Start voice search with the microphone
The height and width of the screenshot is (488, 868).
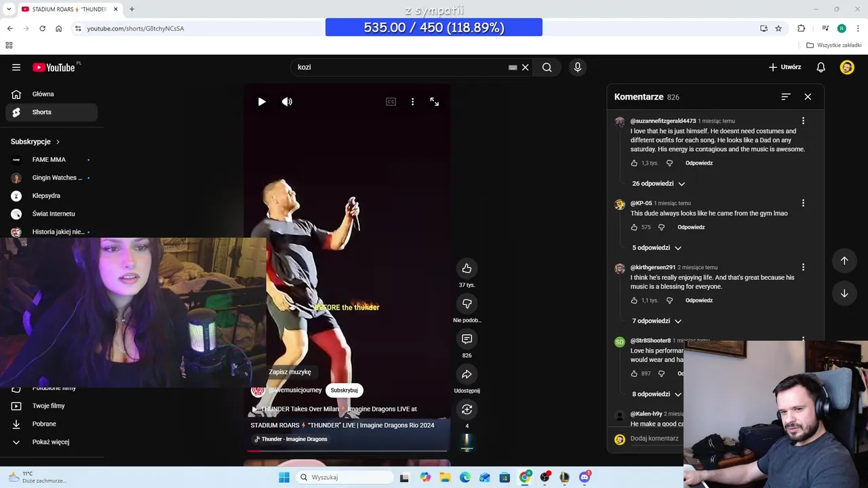coord(578,67)
